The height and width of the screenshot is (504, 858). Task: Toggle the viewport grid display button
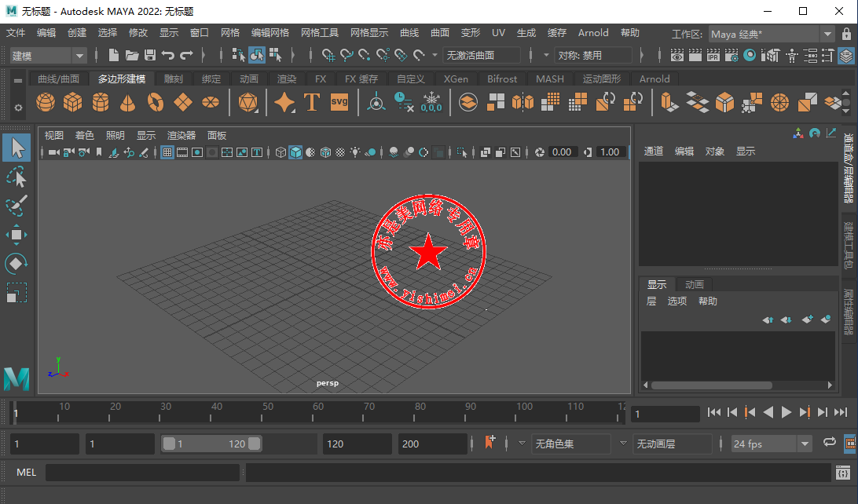[x=167, y=152]
